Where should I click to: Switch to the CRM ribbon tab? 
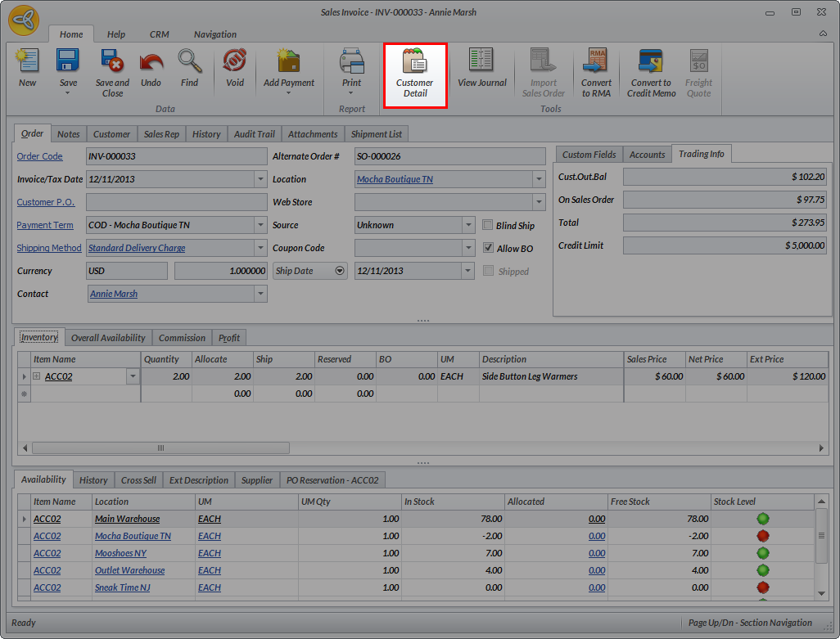tap(159, 34)
